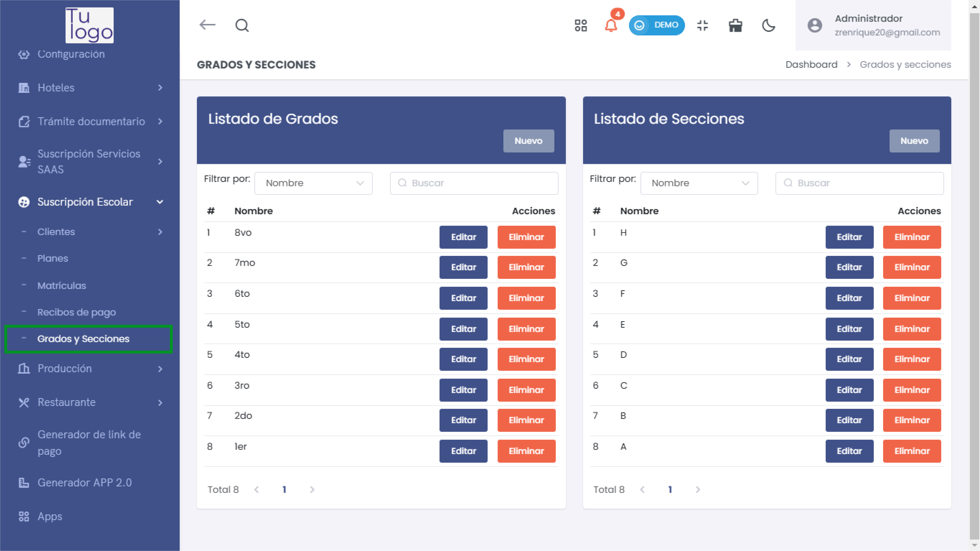Viewport: 980px width, 551px height.
Task: Click the Dashboard breadcrumb link
Action: [x=811, y=64]
